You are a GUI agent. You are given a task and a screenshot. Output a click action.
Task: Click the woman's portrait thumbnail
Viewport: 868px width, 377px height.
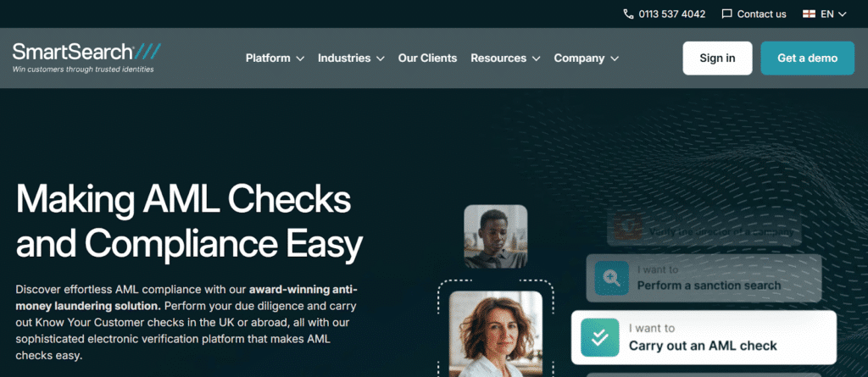[495, 334]
